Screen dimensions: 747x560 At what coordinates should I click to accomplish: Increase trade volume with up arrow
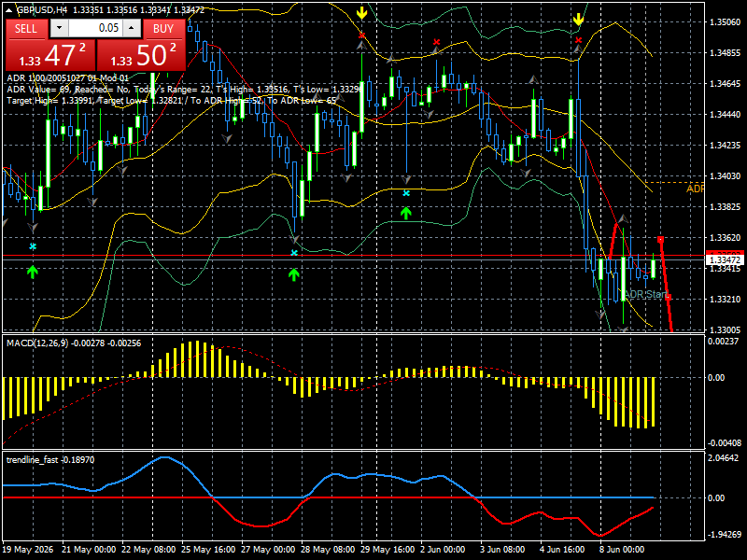(132, 28)
